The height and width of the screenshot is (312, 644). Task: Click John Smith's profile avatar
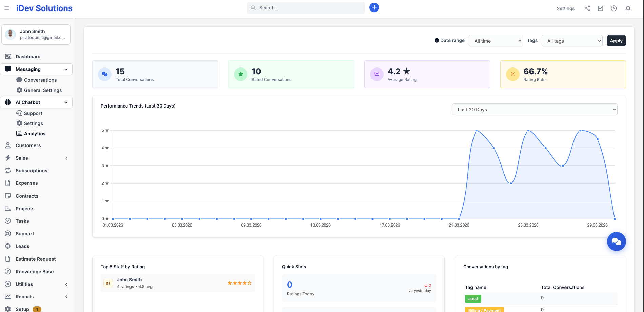(11, 34)
